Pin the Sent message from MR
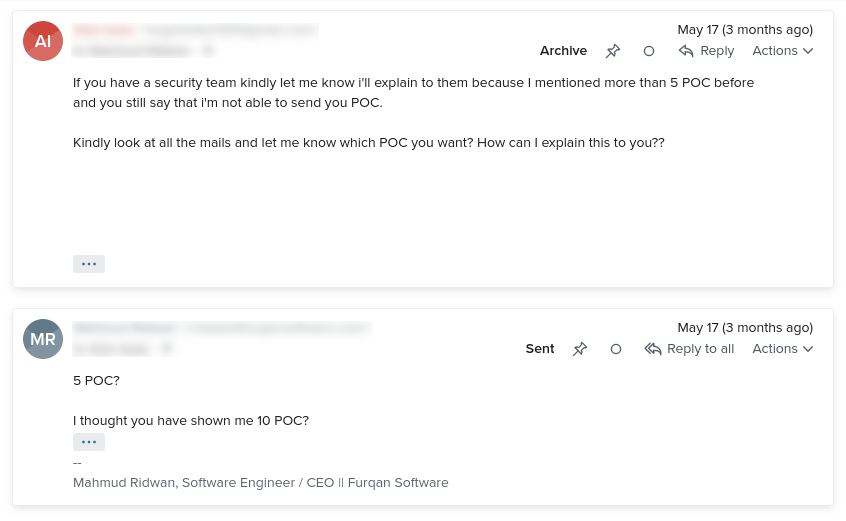 click(x=579, y=349)
